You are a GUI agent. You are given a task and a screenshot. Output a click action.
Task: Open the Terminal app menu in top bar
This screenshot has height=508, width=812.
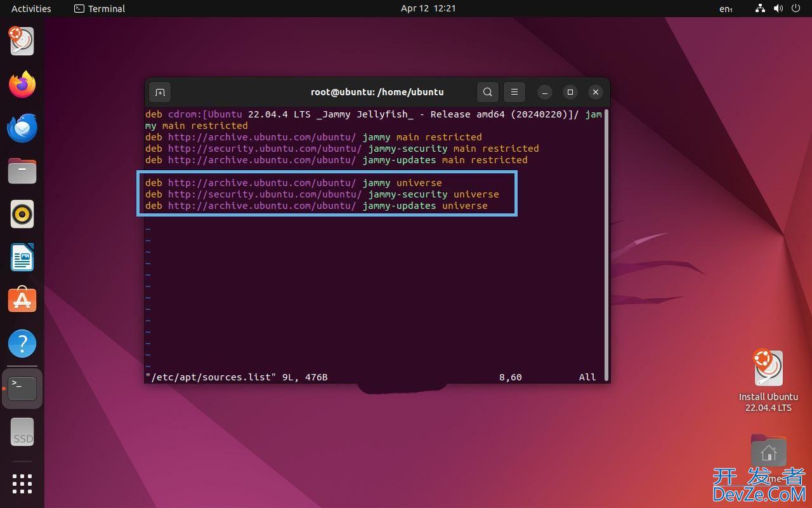100,9
